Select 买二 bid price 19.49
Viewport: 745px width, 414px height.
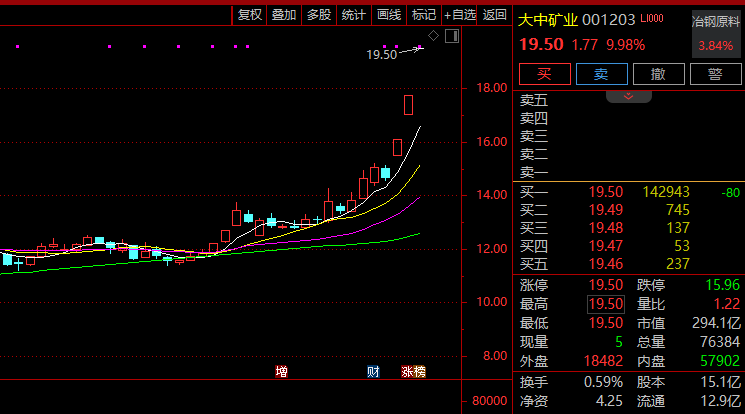[606, 210]
